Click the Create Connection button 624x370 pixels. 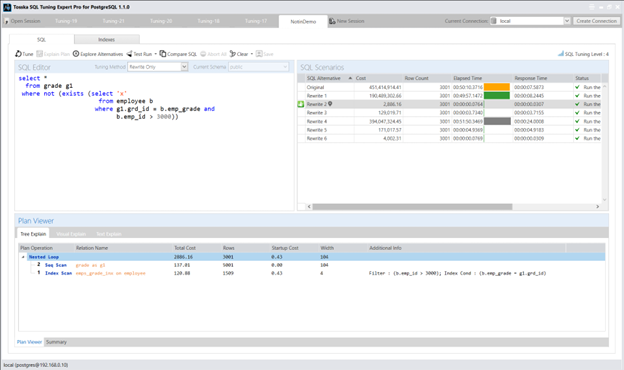point(596,21)
